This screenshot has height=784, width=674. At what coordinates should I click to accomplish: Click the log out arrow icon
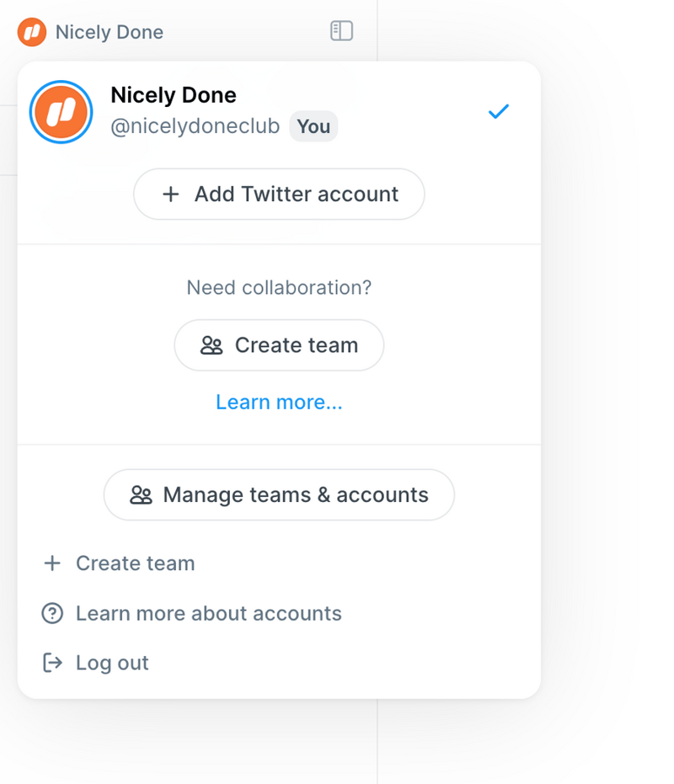[52, 663]
